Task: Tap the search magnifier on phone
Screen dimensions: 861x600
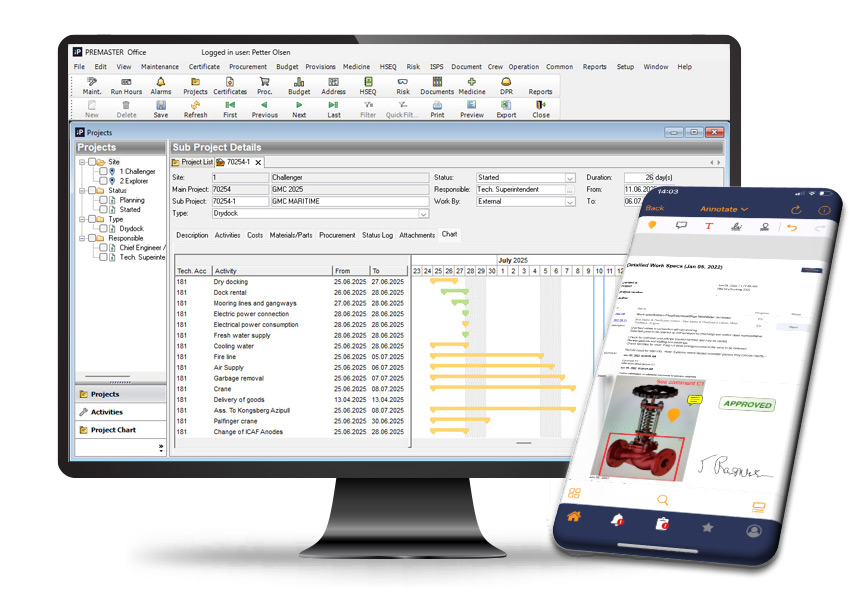Action: tap(663, 500)
